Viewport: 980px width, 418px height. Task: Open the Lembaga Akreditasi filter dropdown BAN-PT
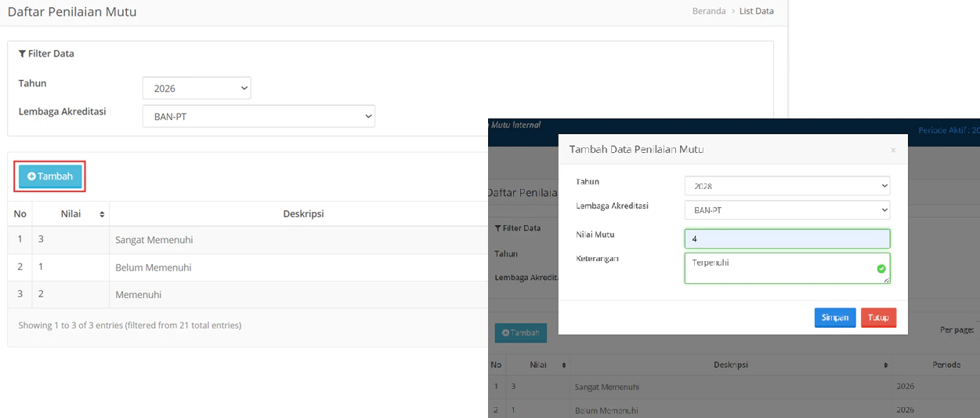click(x=259, y=117)
